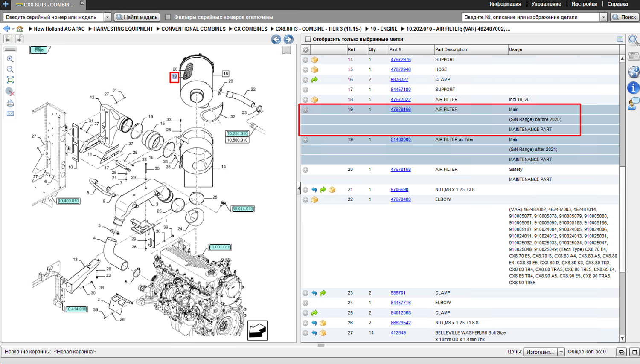Open the serial number or model dropdown
This screenshot has width=640, height=364.
tap(108, 17)
